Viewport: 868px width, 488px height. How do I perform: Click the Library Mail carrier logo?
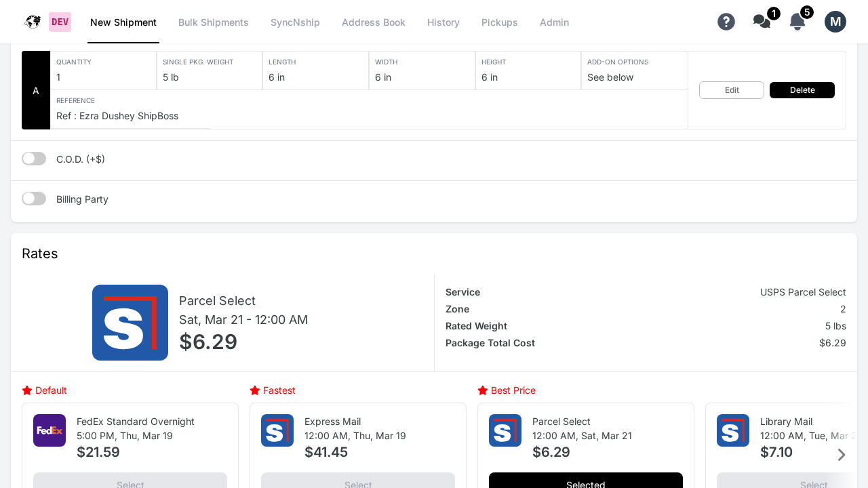pyautogui.click(x=732, y=430)
